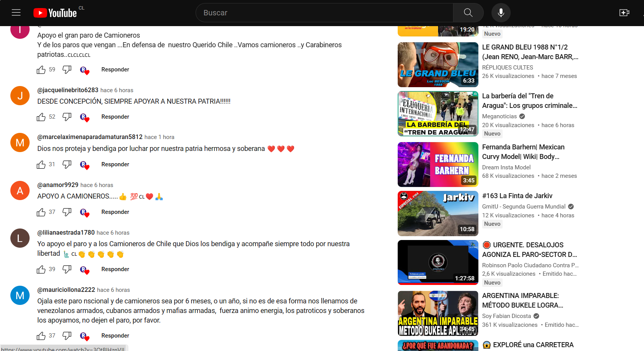The height and width of the screenshot is (351, 644).
Task: Open @lilianaestrada1780 channel link
Action: tap(66, 232)
